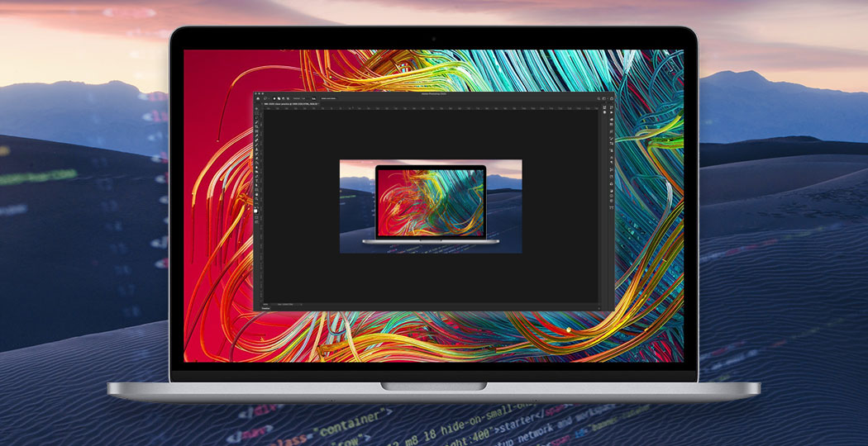Click the Share image icon

point(612,98)
